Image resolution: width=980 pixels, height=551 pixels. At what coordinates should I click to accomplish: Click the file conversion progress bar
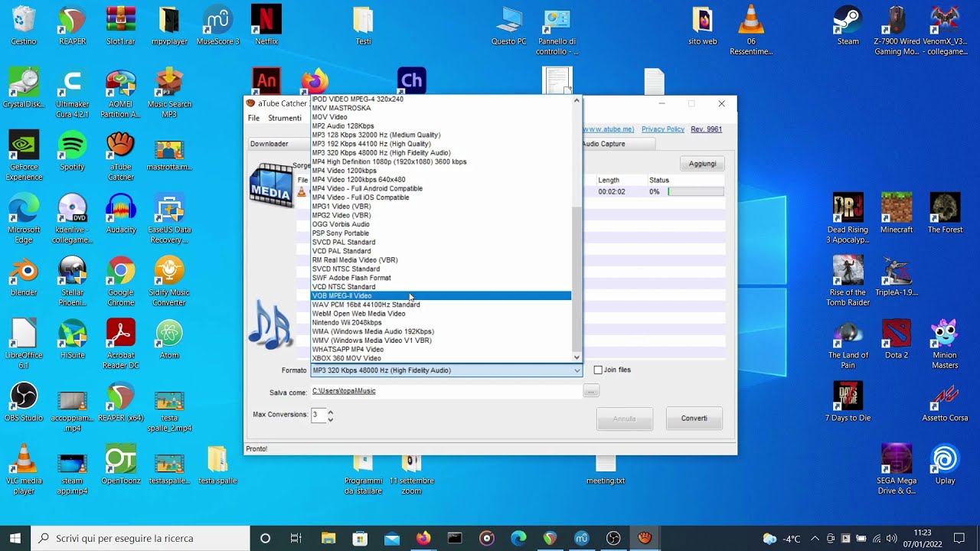tap(696, 191)
